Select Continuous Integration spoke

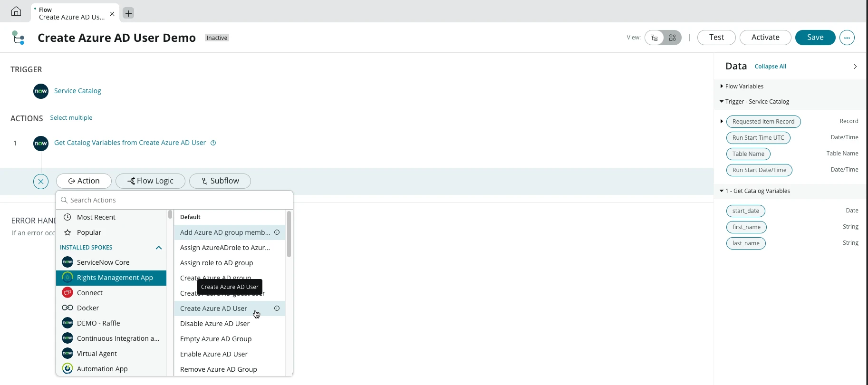coord(111,338)
